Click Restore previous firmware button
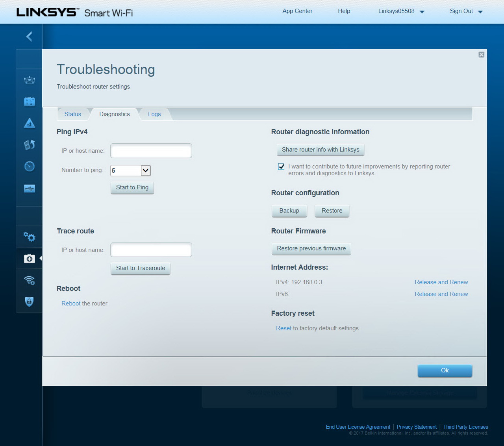Screen dimensions: 504x446 click(311, 248)
